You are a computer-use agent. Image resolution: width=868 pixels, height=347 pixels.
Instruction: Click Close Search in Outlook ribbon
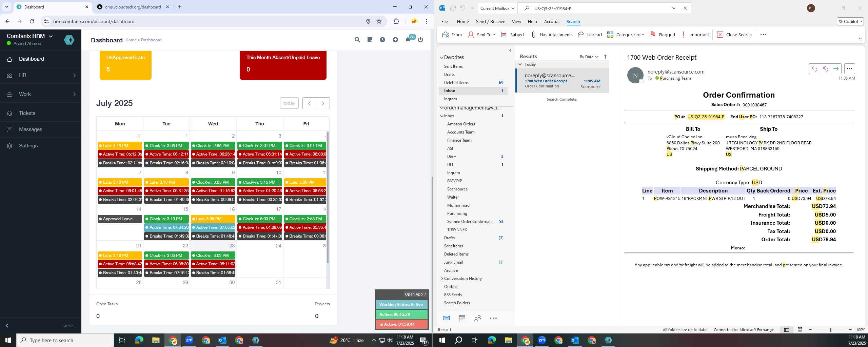pyautogui.click(x=734, y=35)
